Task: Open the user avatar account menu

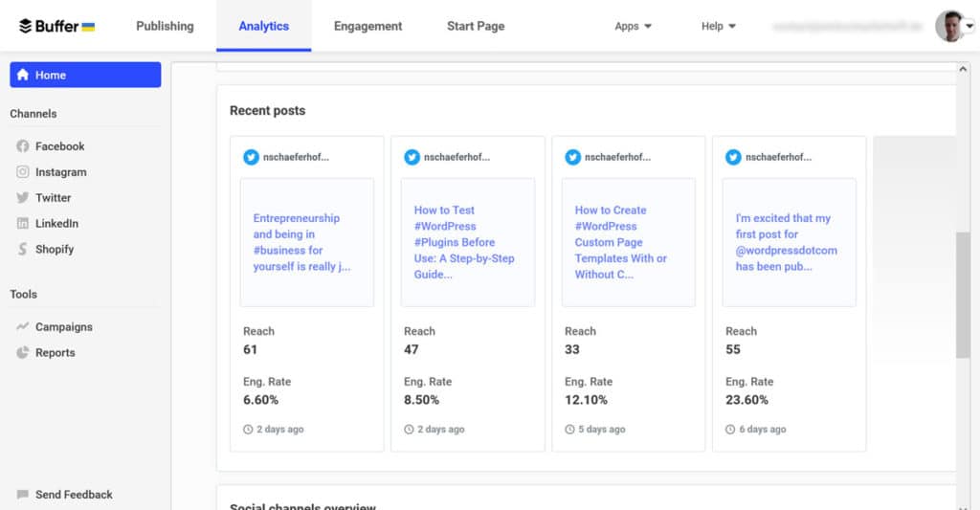Action: [x=954, y=26]
